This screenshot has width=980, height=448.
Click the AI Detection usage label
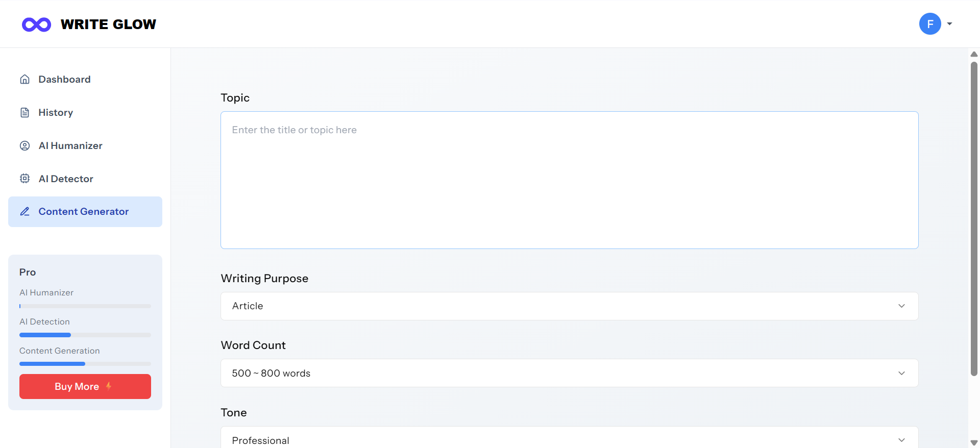tap(44, 321)
